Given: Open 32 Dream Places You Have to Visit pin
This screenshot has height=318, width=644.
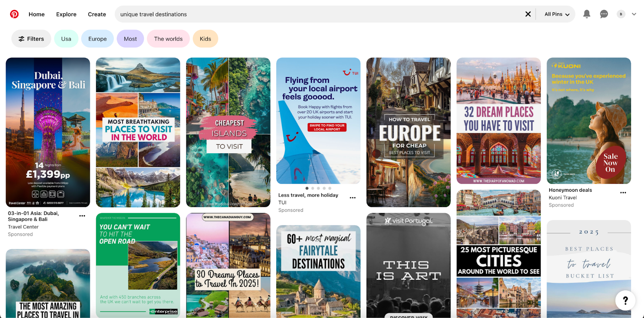Looking at the screenshot, I should pyautogui.click(x=499, y=121).
